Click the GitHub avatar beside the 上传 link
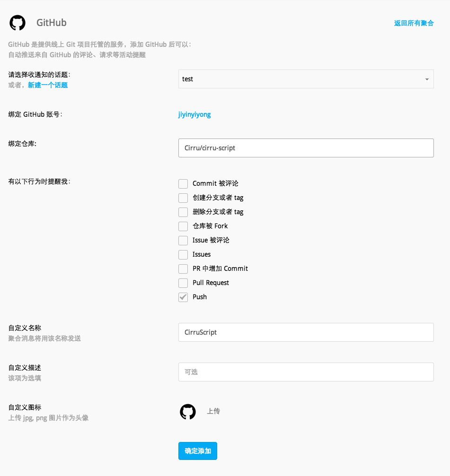450x476 pixels. [x=188, y=412]
